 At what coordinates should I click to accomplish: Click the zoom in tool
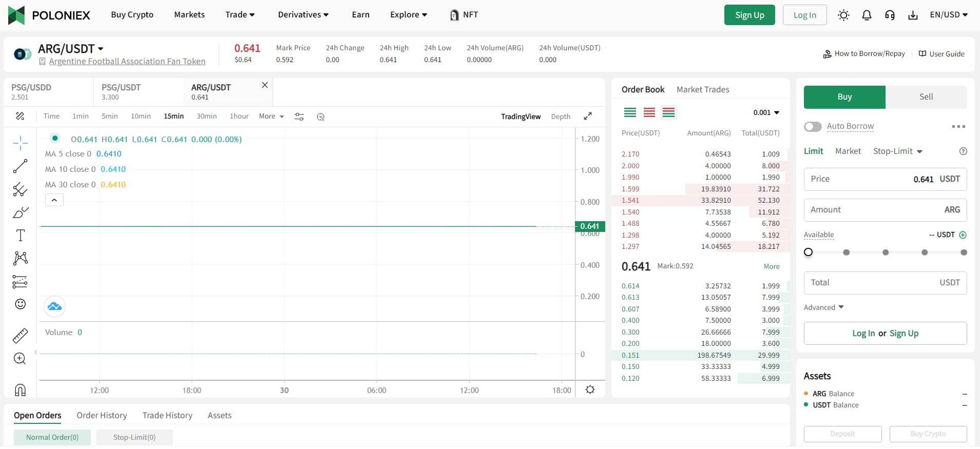pos(20,359)
